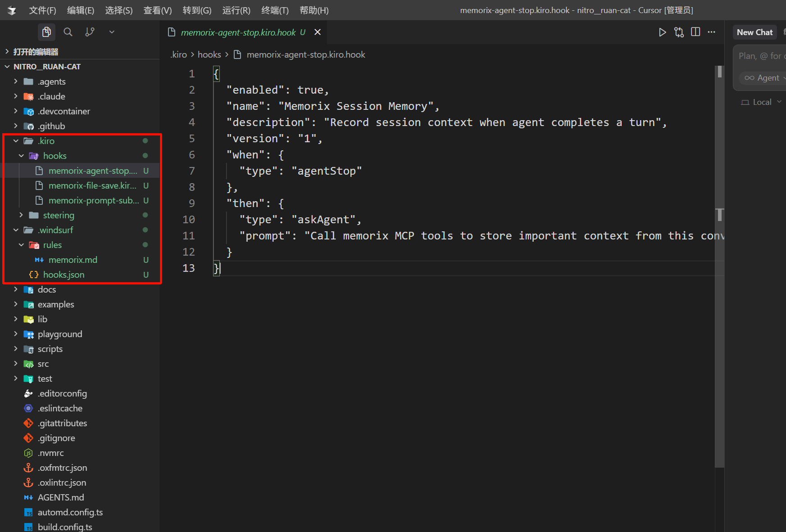The image size is (786, 532).
Task: Open the editor more actions ellipsis
Action: pos(712,32)
